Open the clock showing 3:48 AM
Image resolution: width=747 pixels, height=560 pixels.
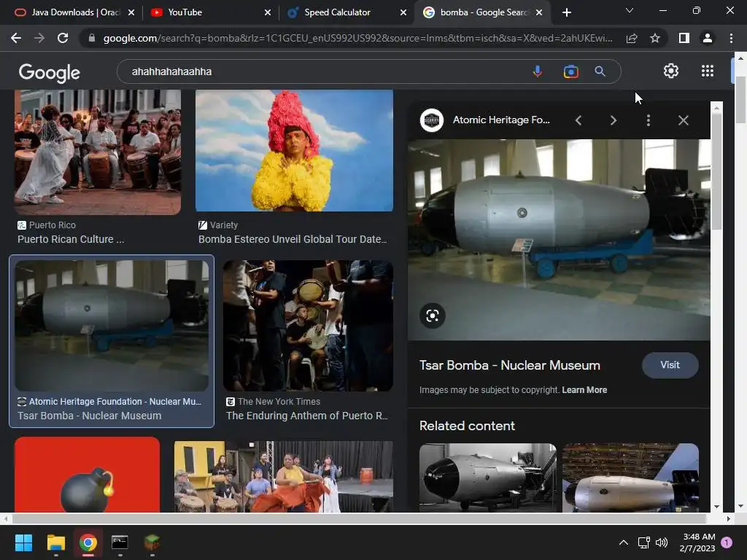697,542
